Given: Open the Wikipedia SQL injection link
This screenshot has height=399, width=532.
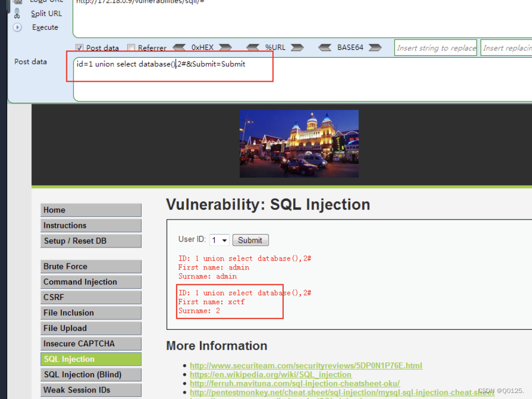Looking at the screenshot, I should tap(271, 374).
